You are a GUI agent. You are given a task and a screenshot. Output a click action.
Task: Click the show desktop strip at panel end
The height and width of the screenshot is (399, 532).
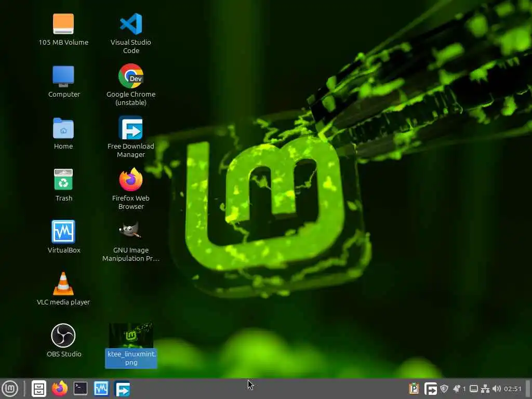point(528,389)
